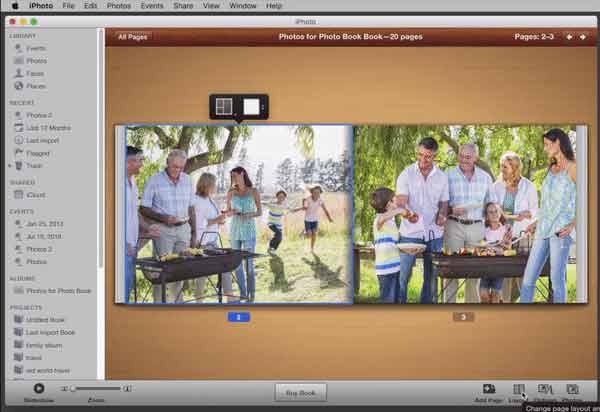600x412 pixels.
Task: Open the page layout grid popup
Action: 225,107
